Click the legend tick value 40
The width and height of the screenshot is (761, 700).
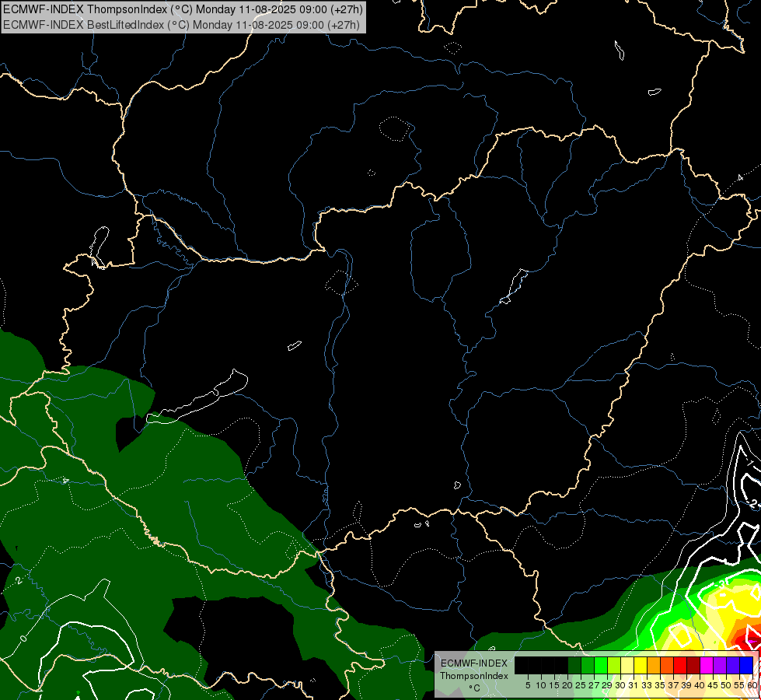(x=700, y=685)
